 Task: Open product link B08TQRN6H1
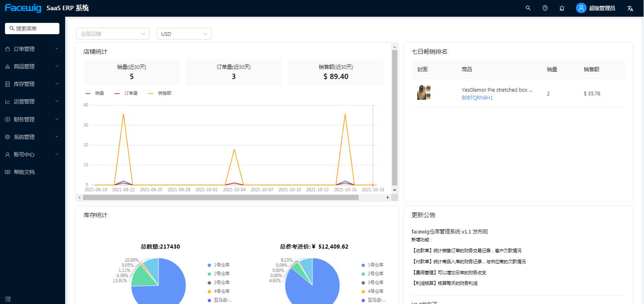click(477, 98)
